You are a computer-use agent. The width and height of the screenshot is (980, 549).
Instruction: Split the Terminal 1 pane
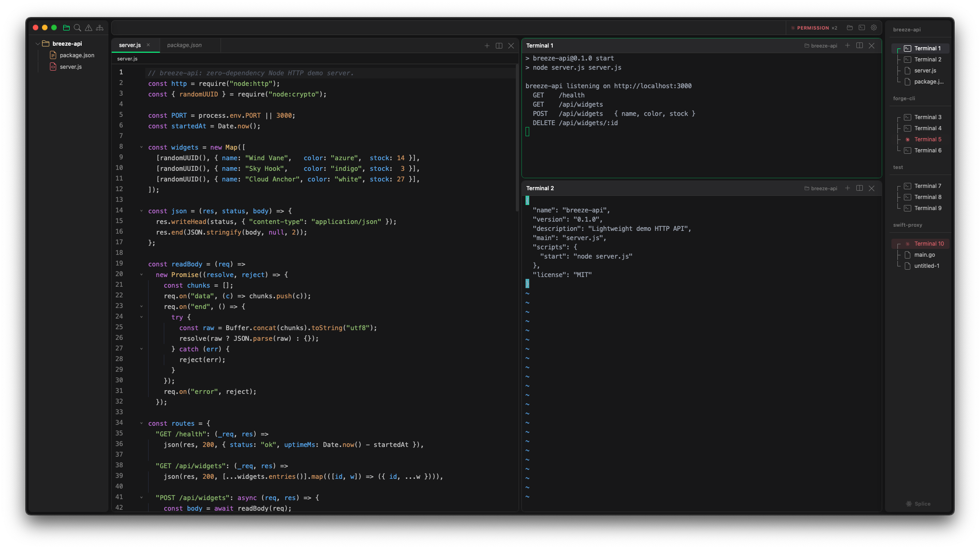click(x=859, y=46)
